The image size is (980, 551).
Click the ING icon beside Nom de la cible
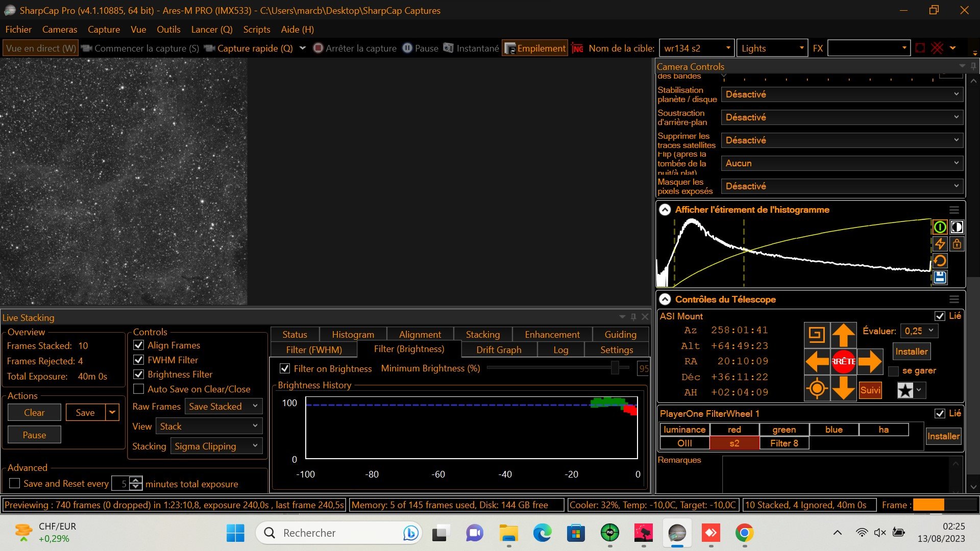tap(577, 48)
